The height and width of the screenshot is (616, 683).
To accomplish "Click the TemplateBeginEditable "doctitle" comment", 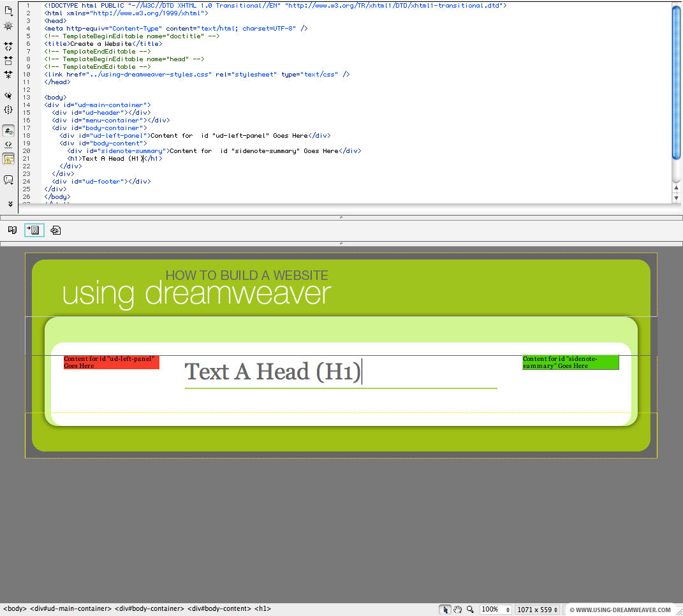I will [x=132, y=36].
